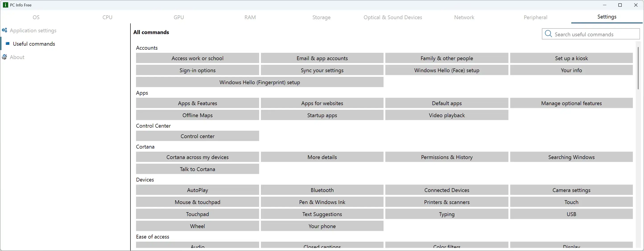This screenshot has height=251, width=644.
Task: Click the commands list vertical scrollbar
Action: pos(638,68)
